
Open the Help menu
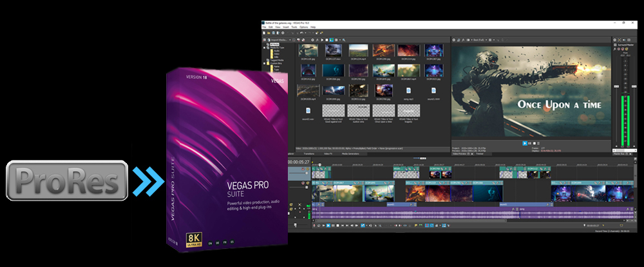(313, 27)
